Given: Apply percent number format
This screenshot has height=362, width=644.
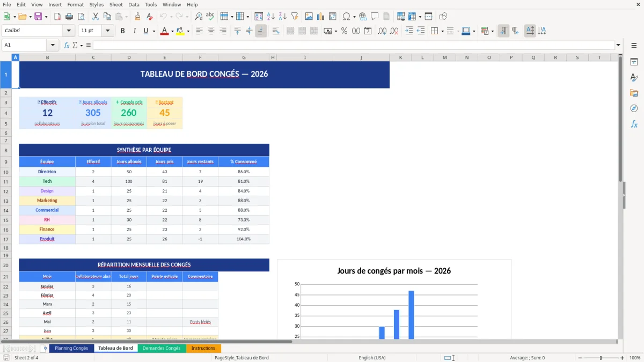Looking at the screenshot, I should 344,31.
